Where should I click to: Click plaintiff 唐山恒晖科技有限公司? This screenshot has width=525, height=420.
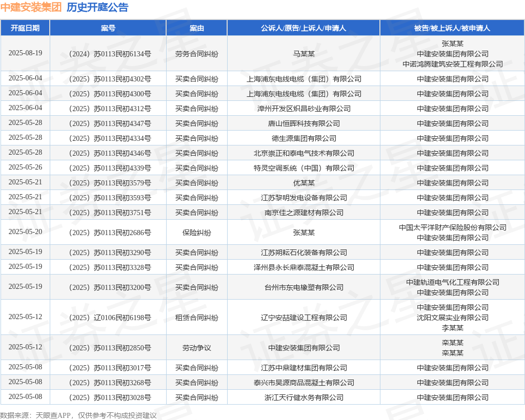304,123
